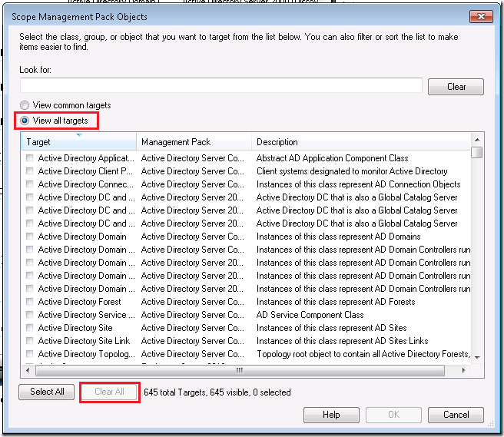504x437 pixels.
Task: Check the Active Directory Applicat... target checkbox
Action: coord(29,157)
